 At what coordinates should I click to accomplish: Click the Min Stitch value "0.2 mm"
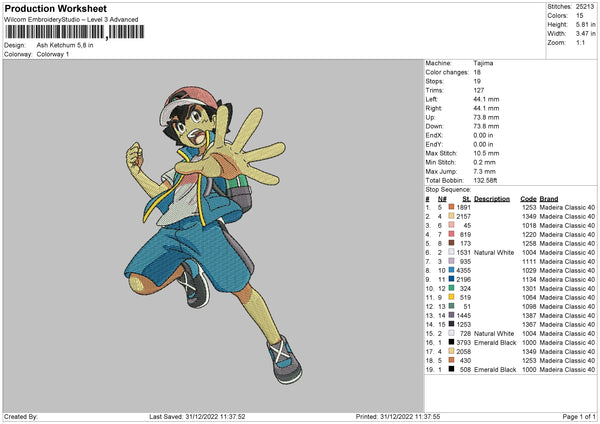484,162
